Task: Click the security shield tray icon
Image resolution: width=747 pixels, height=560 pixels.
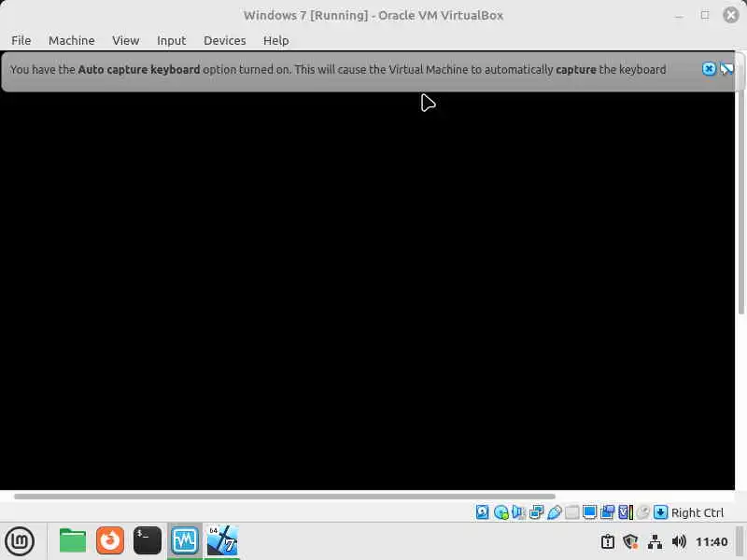Action: [x=631, y=542]
